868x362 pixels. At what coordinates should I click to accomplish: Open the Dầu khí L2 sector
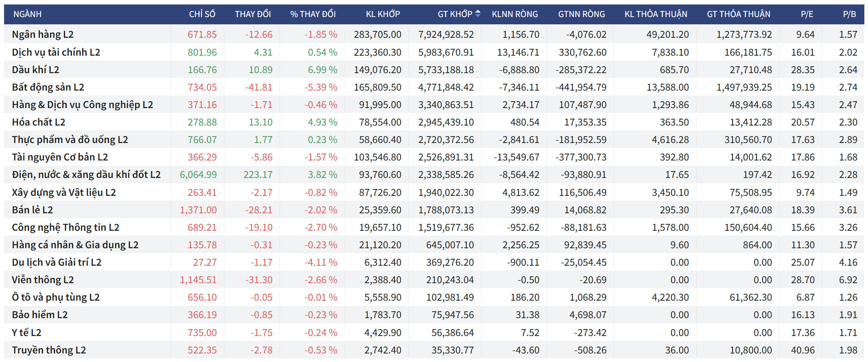click(x=35, y=70)
